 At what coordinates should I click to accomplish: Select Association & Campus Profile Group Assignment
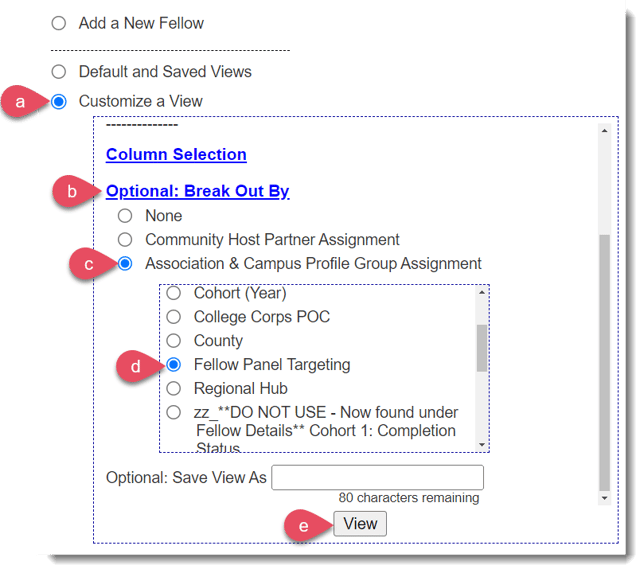click(x=125, y=264)
